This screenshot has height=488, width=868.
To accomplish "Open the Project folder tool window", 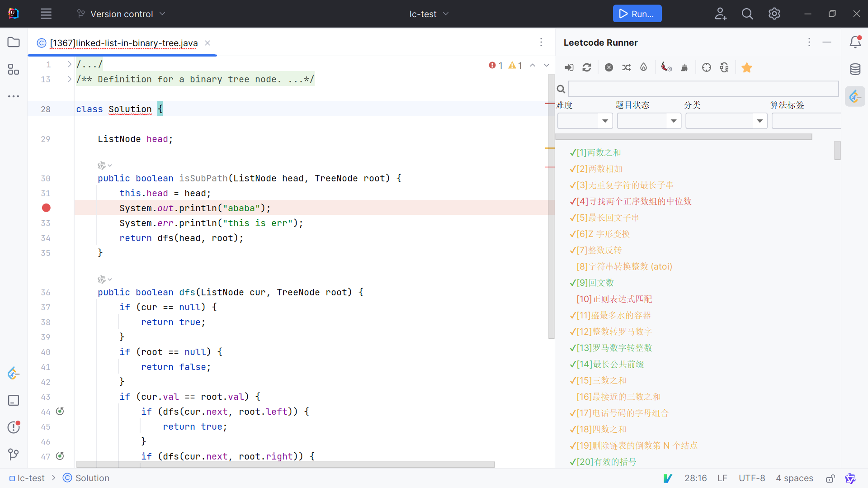I will click(14, 43).
